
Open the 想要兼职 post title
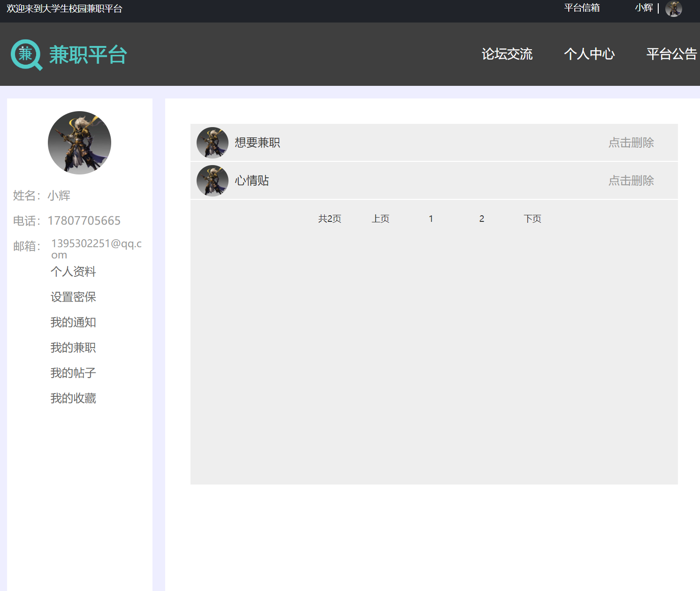[x=257, y=143]
